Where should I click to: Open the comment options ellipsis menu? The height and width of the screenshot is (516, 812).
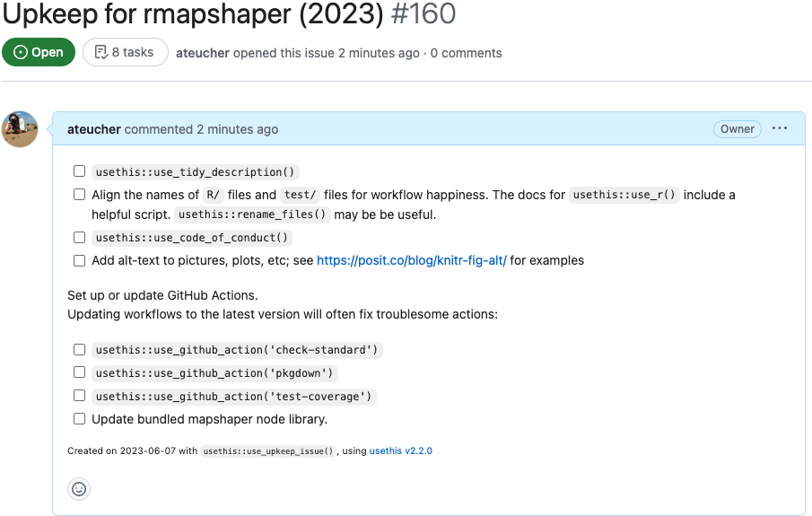(780, 128)
